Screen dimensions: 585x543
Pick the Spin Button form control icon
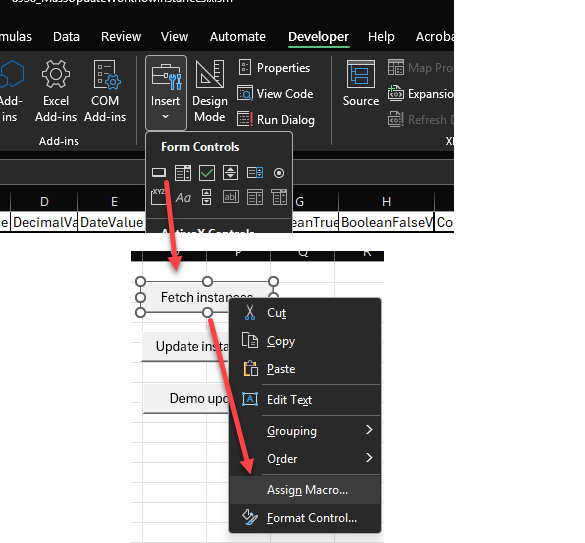pos(231,173)
